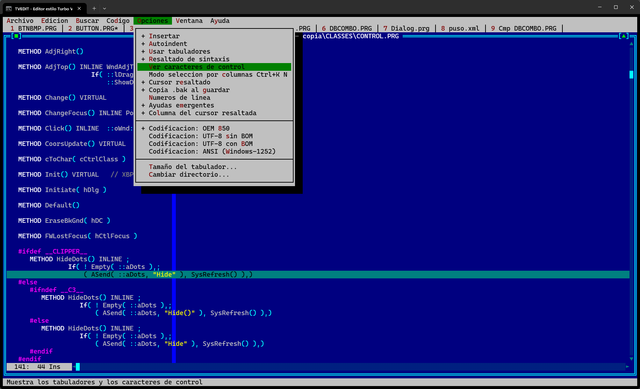Enable Ver caracteres de control

[214, 67]
